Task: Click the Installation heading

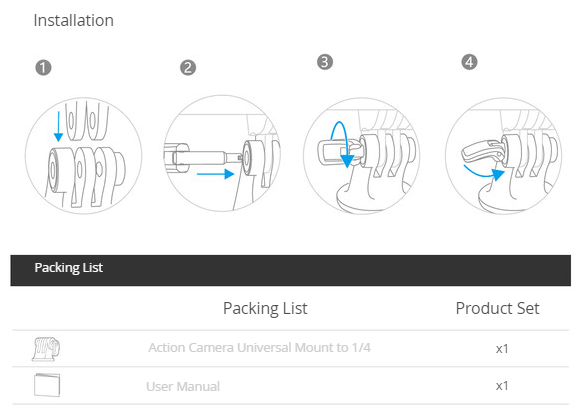Action: [73, 21]
